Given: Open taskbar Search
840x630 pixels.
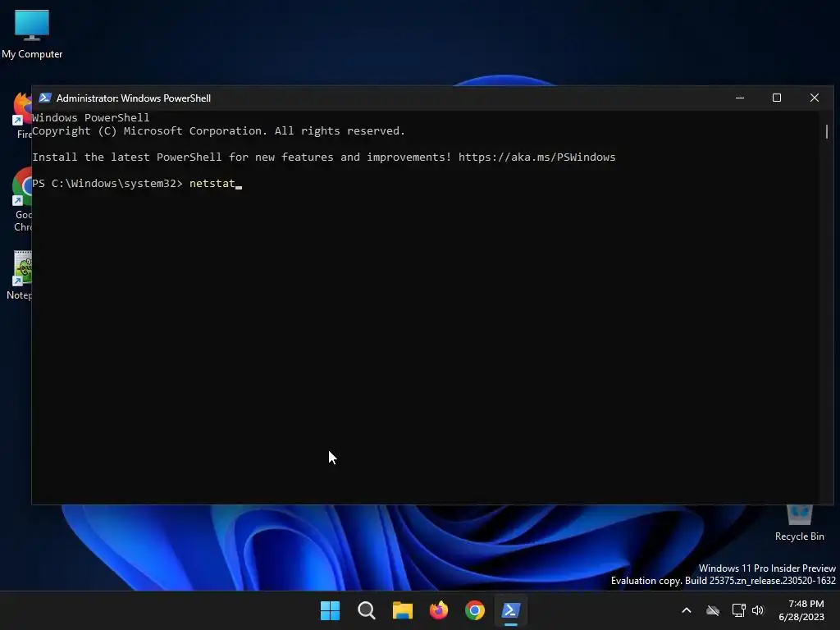Looking at the screenshot, I should pyautogui.click(x=367, y=610).
